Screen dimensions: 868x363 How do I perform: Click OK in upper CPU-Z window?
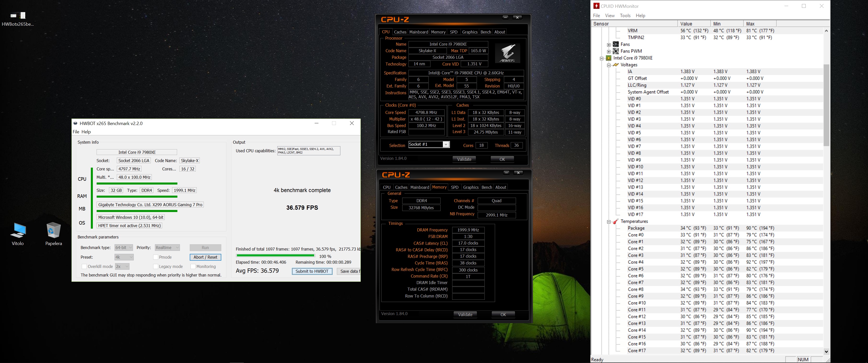(502, 159)
